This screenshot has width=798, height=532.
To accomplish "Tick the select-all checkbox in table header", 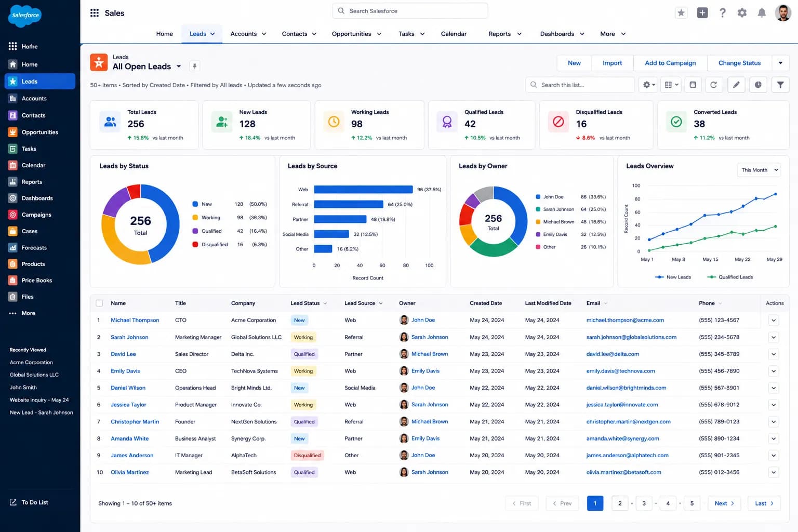I will [99, 303].
